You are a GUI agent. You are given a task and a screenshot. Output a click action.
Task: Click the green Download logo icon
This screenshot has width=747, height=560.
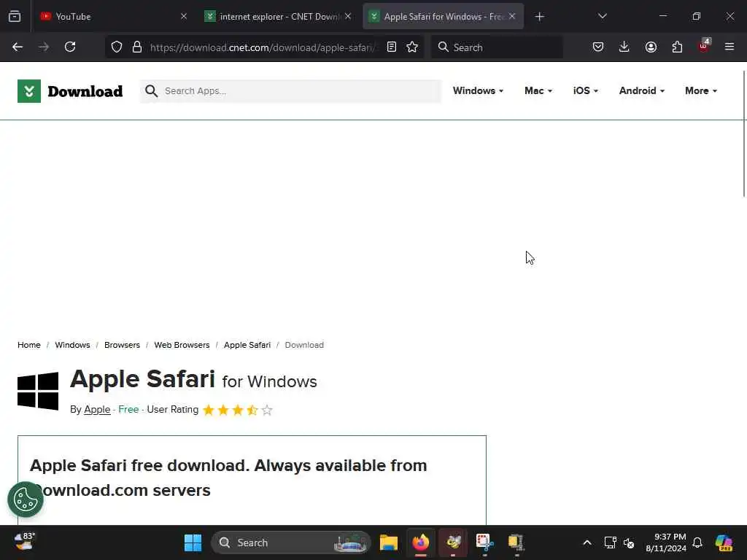(x=29, y=91)
